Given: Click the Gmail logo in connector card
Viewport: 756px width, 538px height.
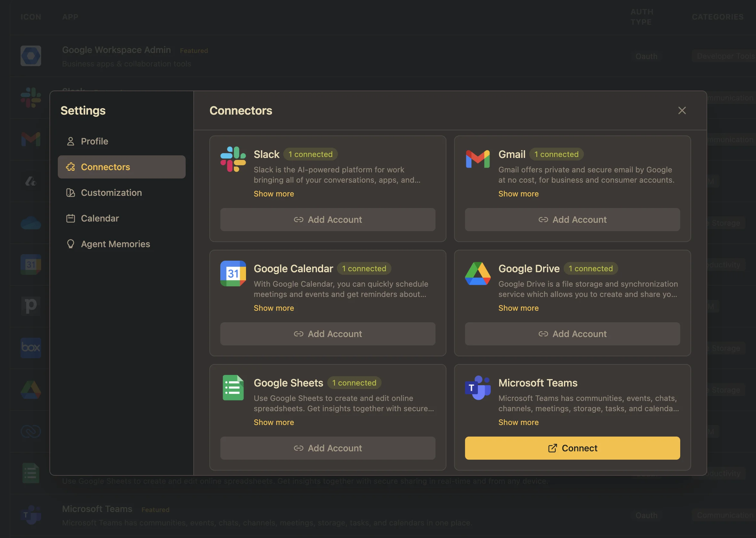Looking at the screenshot, I should point(478,159).
